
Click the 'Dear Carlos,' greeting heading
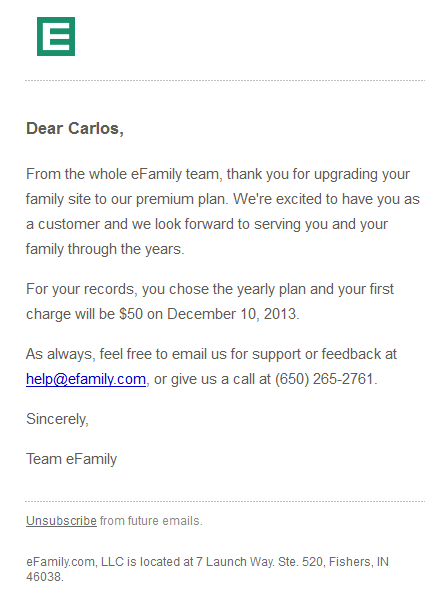(75, 129)
